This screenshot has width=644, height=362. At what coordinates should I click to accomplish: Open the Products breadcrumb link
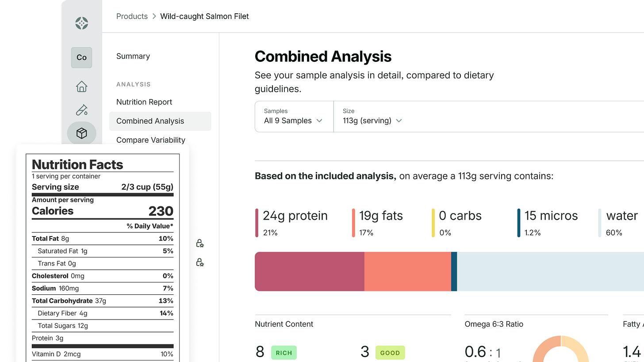(x=132, y=16)
